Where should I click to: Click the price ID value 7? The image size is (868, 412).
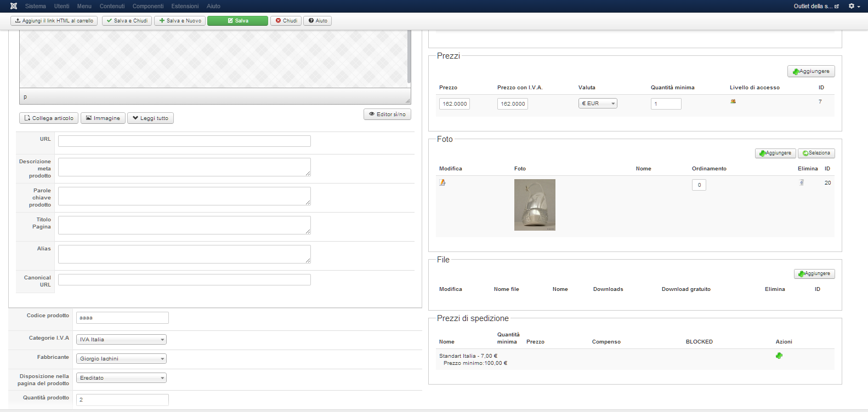820,102
